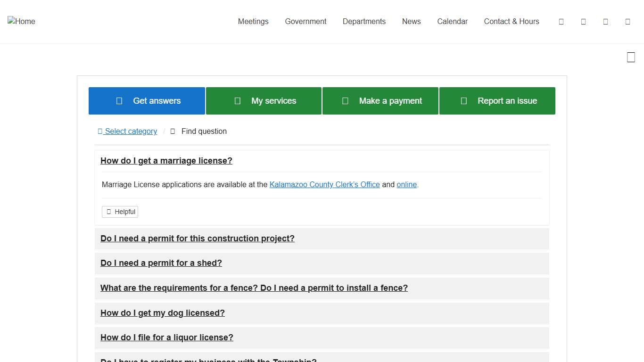
Task: Open the Get answers tab
Action: pyautogui.click(x=147, y=101)
